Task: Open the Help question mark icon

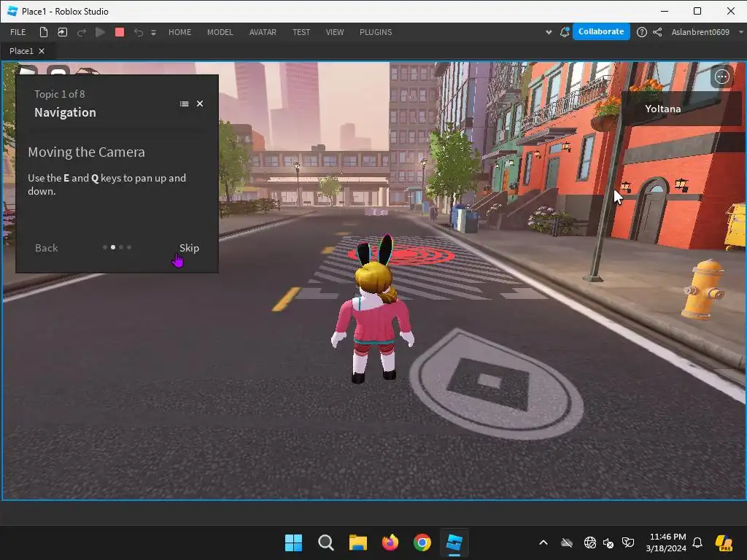Action: coord(642,32)
